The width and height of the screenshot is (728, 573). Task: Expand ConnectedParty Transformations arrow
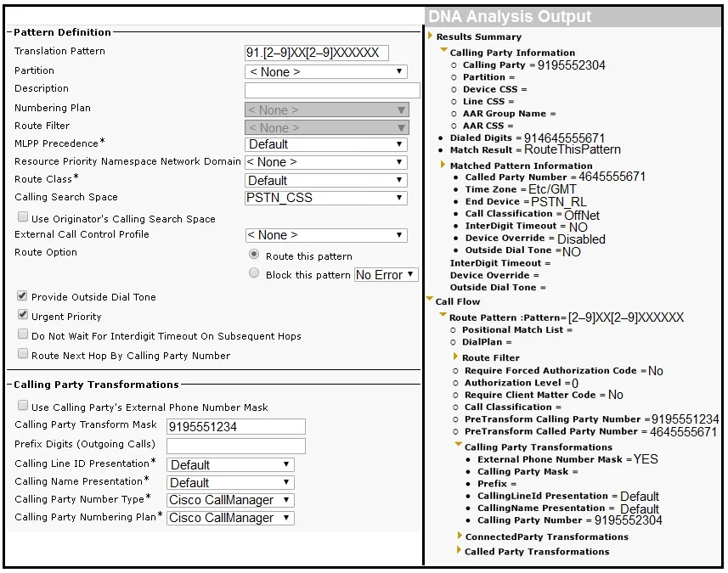tap(460, 536)
